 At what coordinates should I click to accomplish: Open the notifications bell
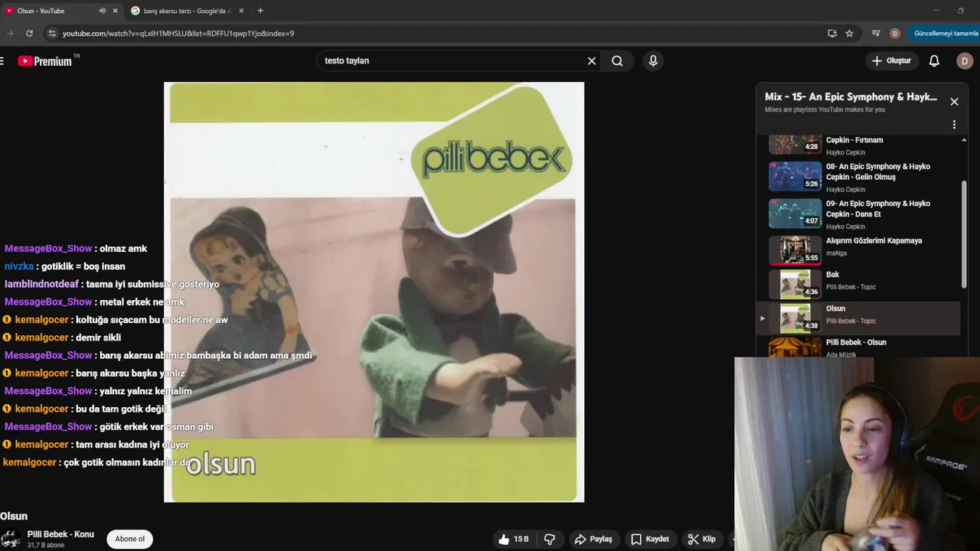pos(934,60)
